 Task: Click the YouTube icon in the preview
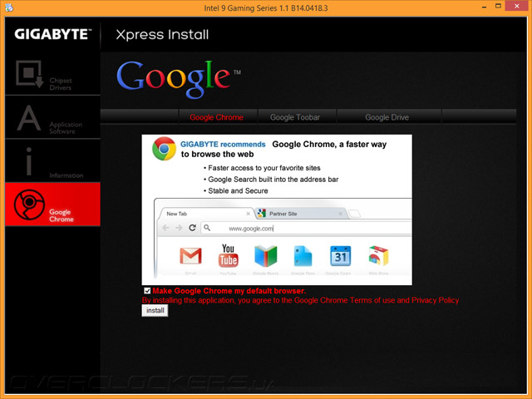228,255
